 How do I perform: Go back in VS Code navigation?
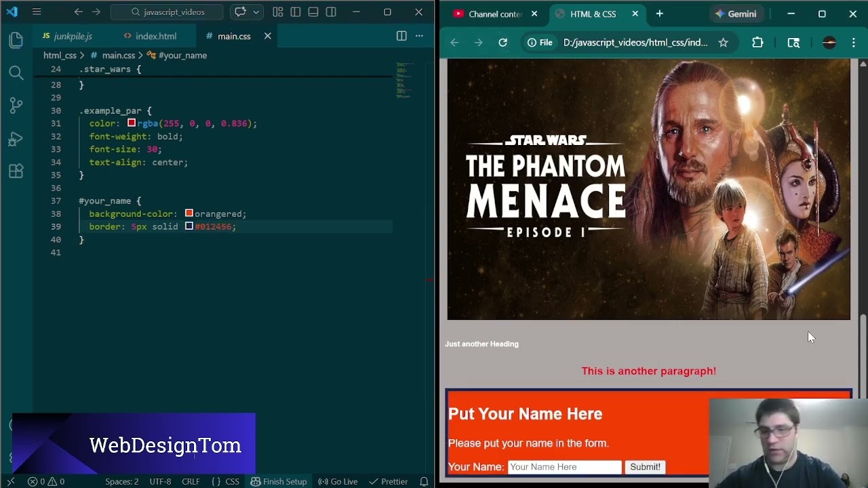[x=79, y=12]
